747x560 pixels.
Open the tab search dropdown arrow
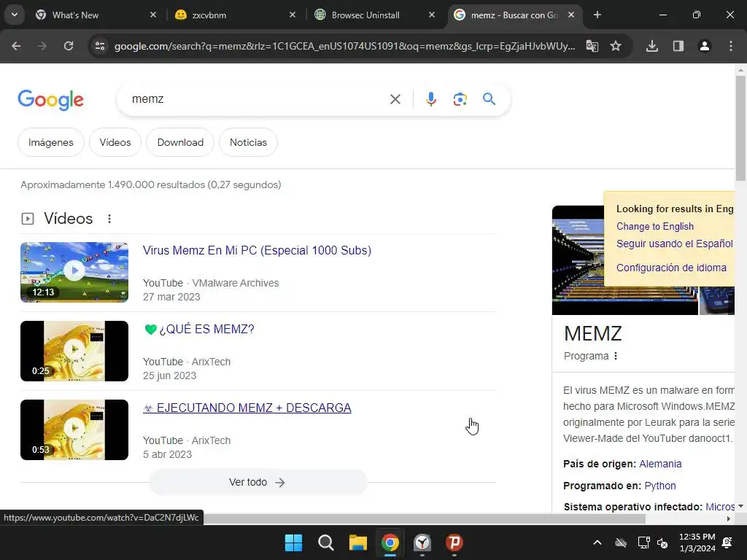15,15
